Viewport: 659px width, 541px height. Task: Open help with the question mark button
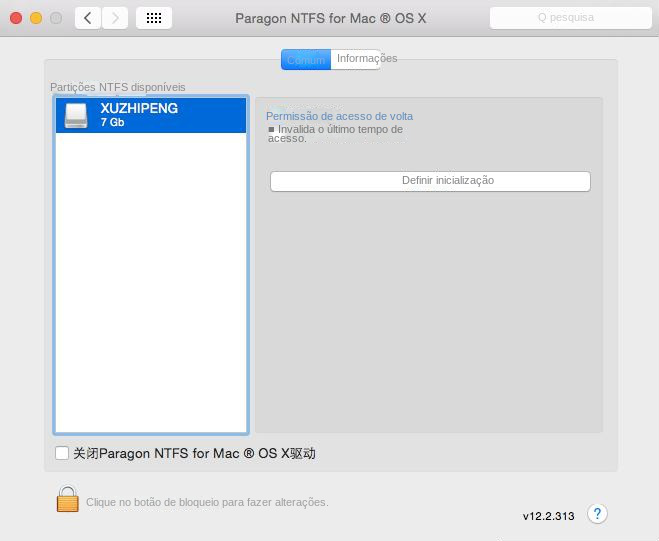(x=597, y=514)
